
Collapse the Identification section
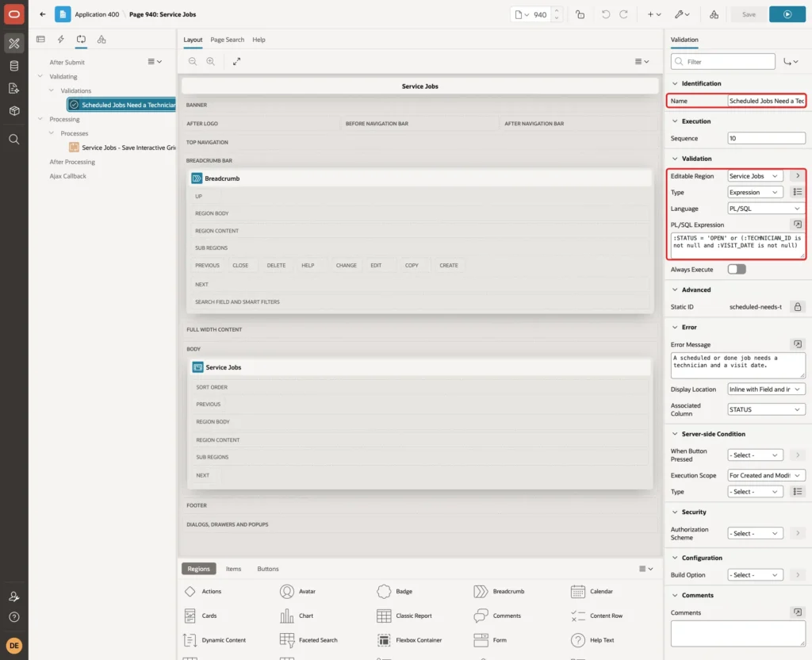point(675,83)
